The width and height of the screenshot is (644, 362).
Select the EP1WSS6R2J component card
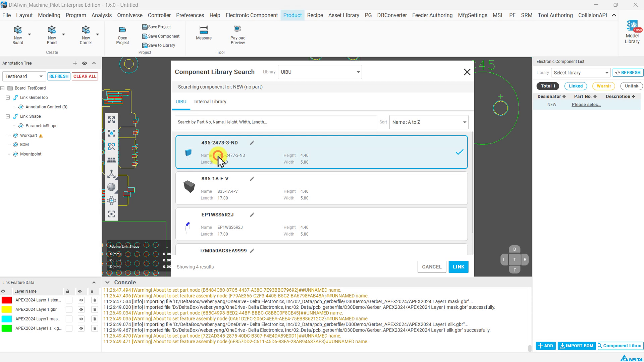[x=321, y=224]
